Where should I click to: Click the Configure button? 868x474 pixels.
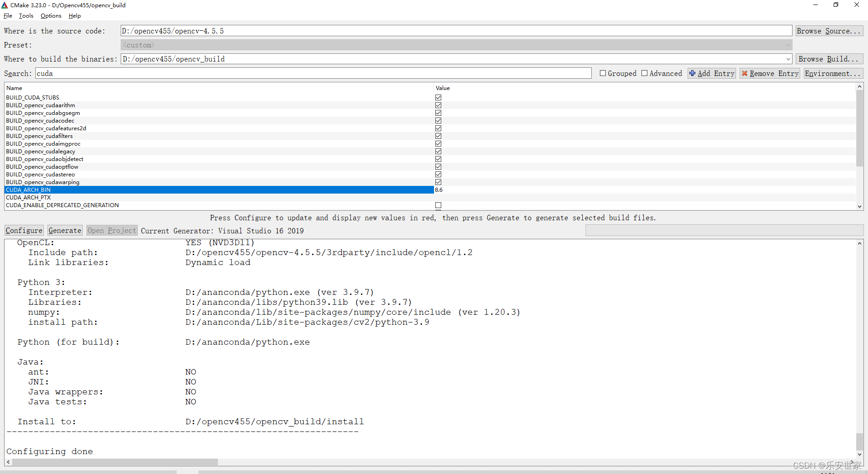pyautogui.click(x=24, y=231)
